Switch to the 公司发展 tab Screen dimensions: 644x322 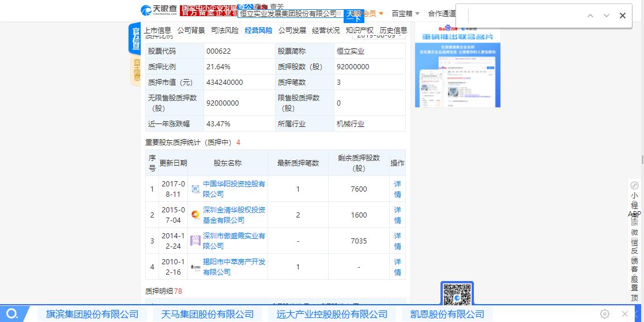pyautogui.click(x=292, y=30)
